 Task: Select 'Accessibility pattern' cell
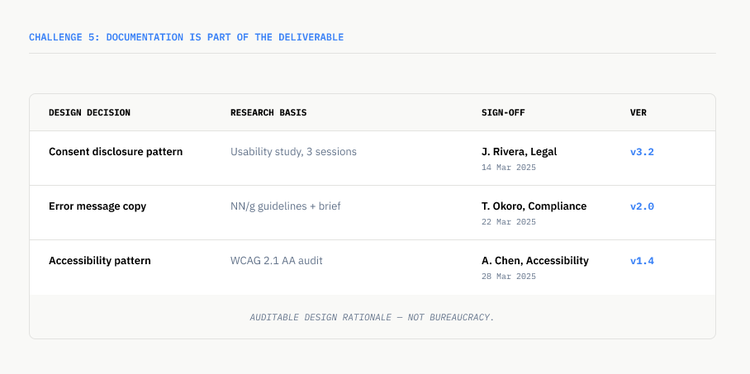tap(99, 261)
